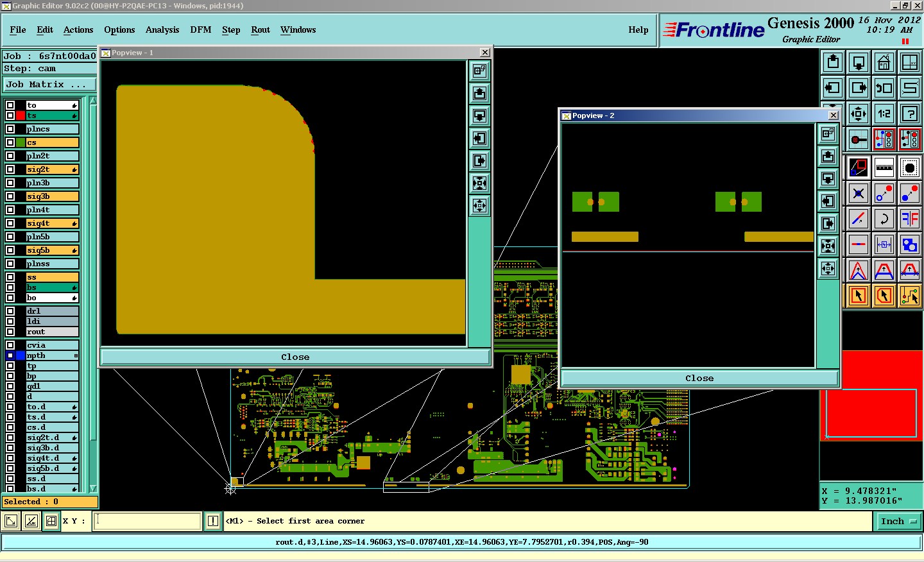Open the Inch units dropdown
Image resolution: width=924 pixels, height=562 pixels.
(898, 521)
